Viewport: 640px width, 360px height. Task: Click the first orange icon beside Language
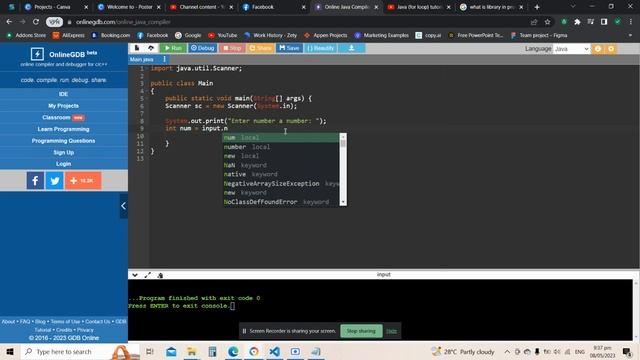click(x=598, y=49)
